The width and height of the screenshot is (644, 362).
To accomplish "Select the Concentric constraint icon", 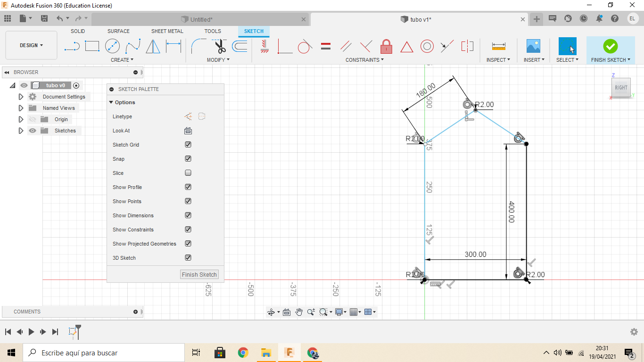I will pos(427,46).
